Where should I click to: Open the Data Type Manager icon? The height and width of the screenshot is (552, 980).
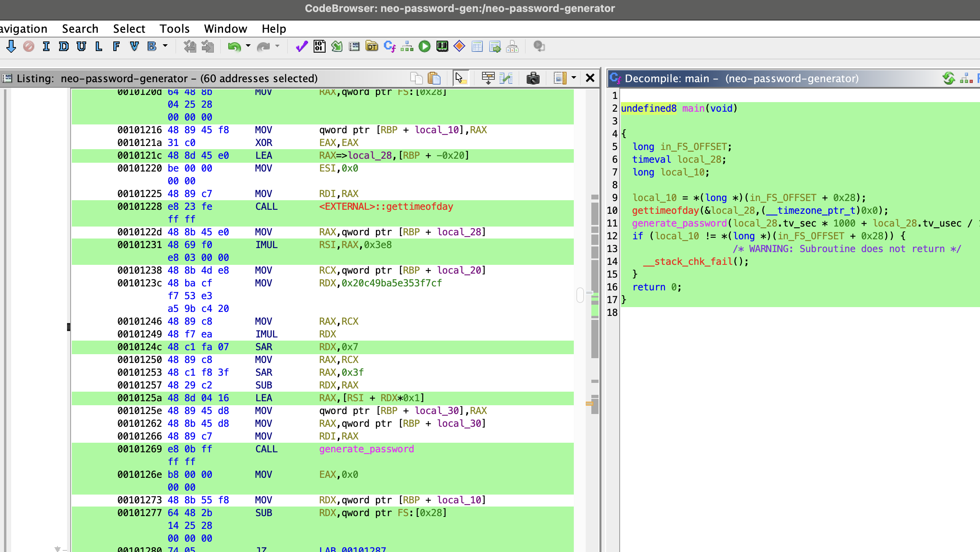[x=371, y=47]
